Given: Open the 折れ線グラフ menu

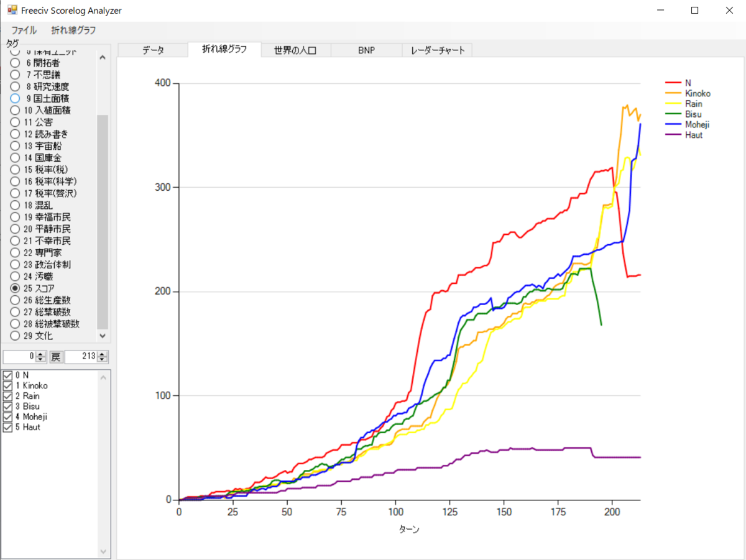Looking at the screenshot, I should 73,30.
